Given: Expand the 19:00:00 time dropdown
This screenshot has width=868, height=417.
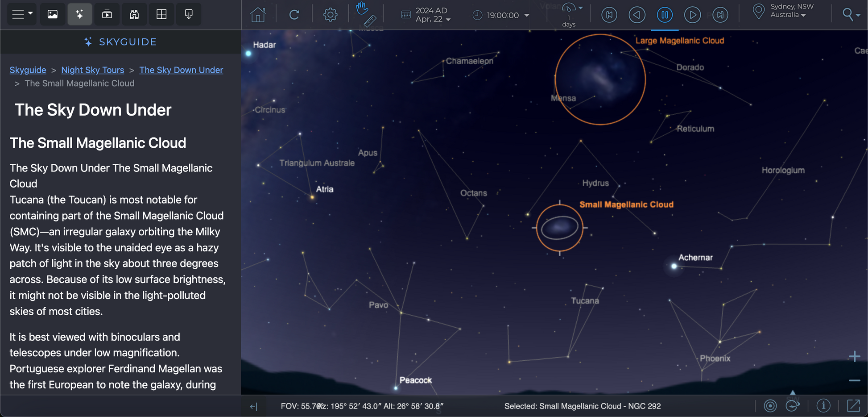Looking at the screenshot, I should click(x=502, y=15).
